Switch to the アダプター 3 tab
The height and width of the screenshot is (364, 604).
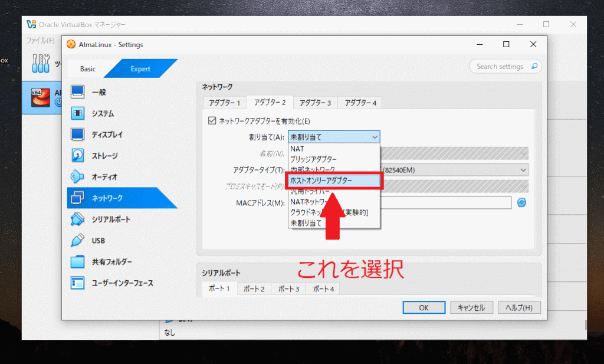pyautogui.click(x=315, y=103)
